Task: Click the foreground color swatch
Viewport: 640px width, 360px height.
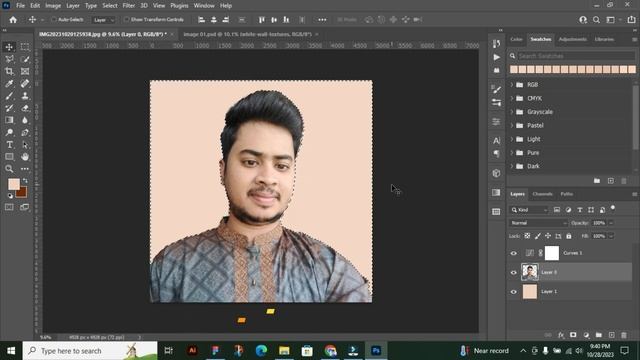Action: pyautogui.click(x=13, y=184)
